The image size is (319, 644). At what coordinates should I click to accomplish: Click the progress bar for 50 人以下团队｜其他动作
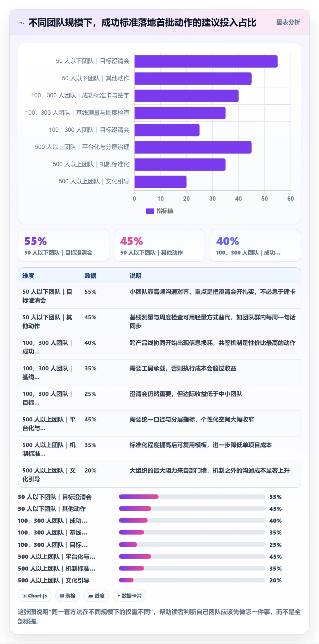(x=192, y=509)
